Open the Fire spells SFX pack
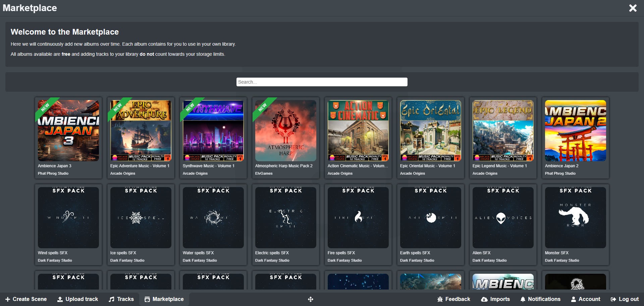Image resolution: width=644 pixels, height=306 pixels. click(358, 218)
